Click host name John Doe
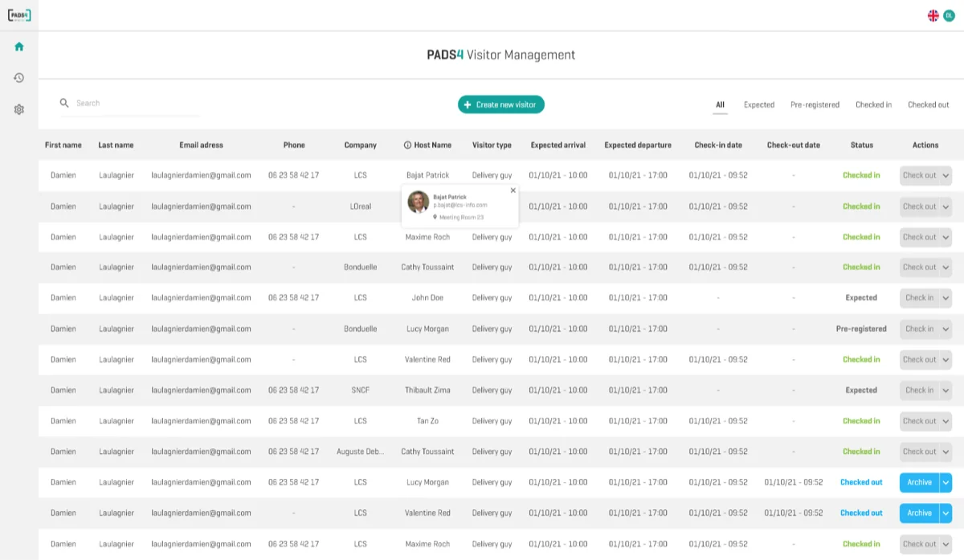This screenshot has height=560, width=964. click(427, 298)
